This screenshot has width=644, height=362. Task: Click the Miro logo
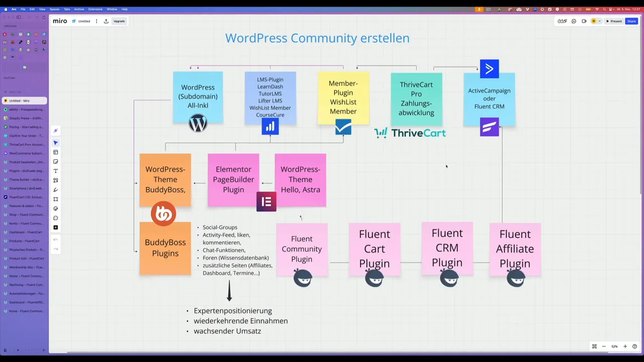point(60,21)
